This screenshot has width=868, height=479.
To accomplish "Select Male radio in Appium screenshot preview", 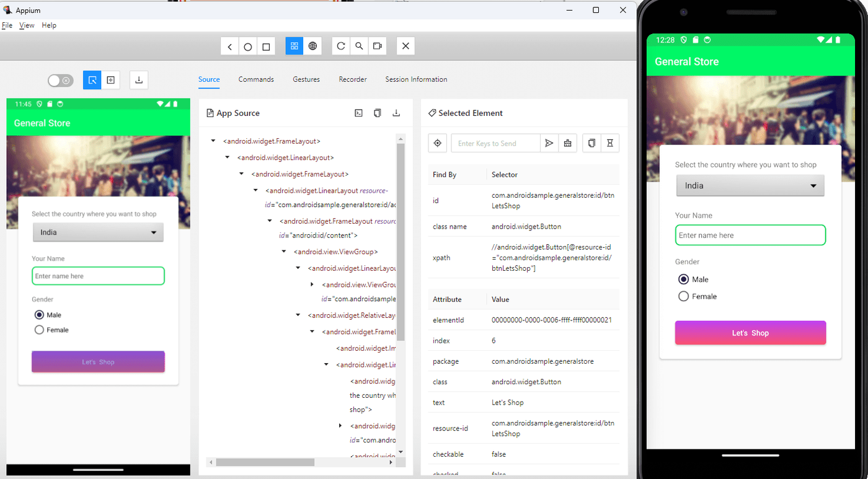I will tap(39, 315).
